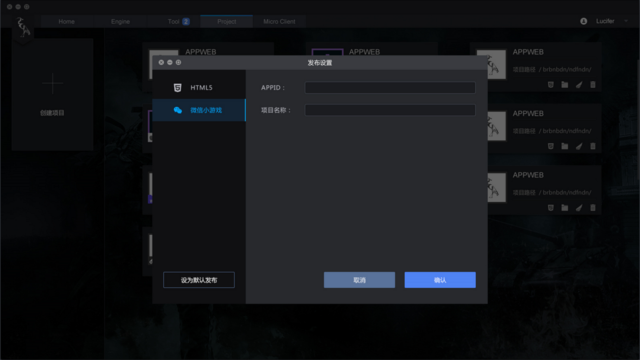
Task: Expand the Lucifer account dropdown arrow
Action: (x=626, y=21)
